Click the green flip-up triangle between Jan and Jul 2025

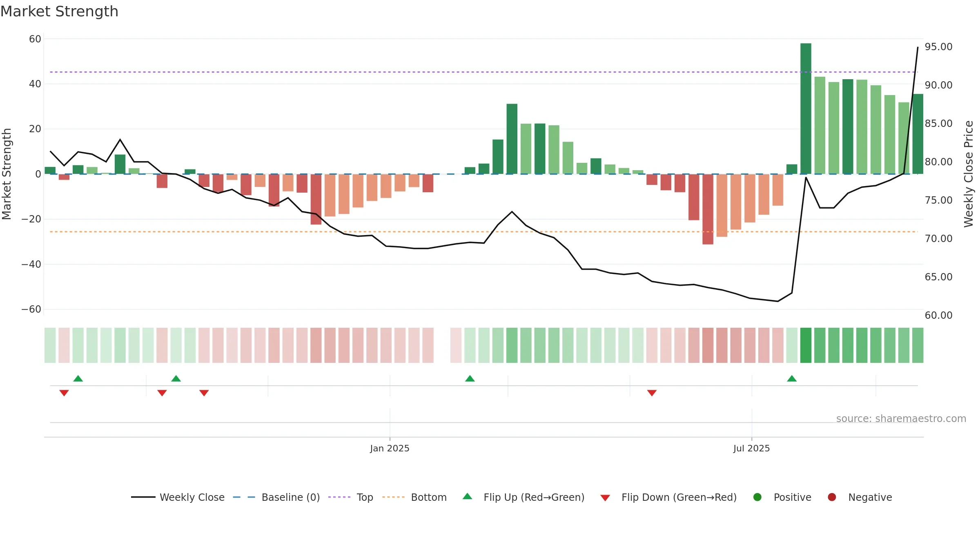(470, 378)
